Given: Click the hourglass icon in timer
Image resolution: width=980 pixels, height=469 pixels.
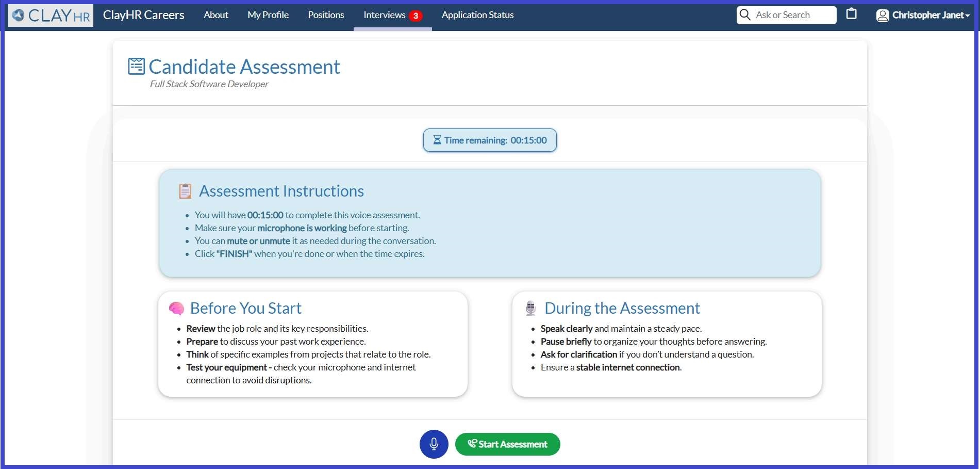Looking at the screenshot, I should [x=437, y=140].
